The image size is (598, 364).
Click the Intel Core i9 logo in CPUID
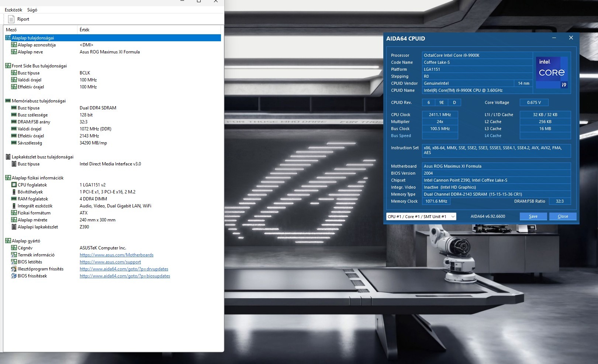552,72
